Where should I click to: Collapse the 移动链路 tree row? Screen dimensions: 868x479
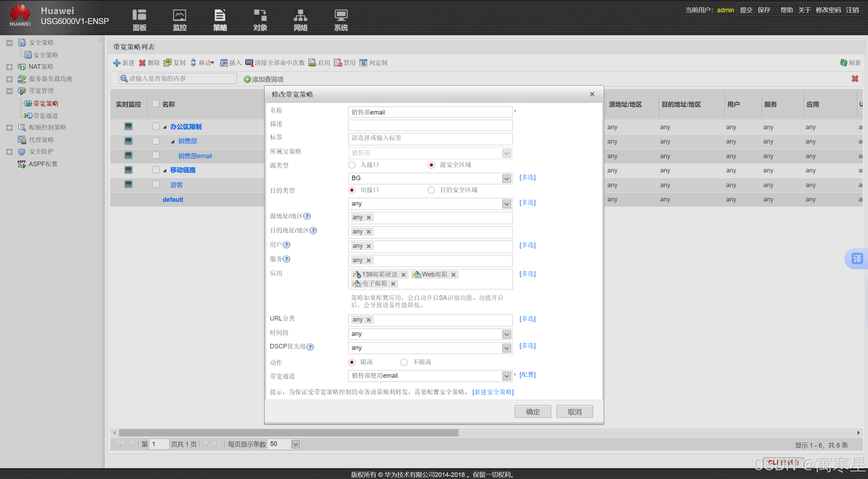165,170
